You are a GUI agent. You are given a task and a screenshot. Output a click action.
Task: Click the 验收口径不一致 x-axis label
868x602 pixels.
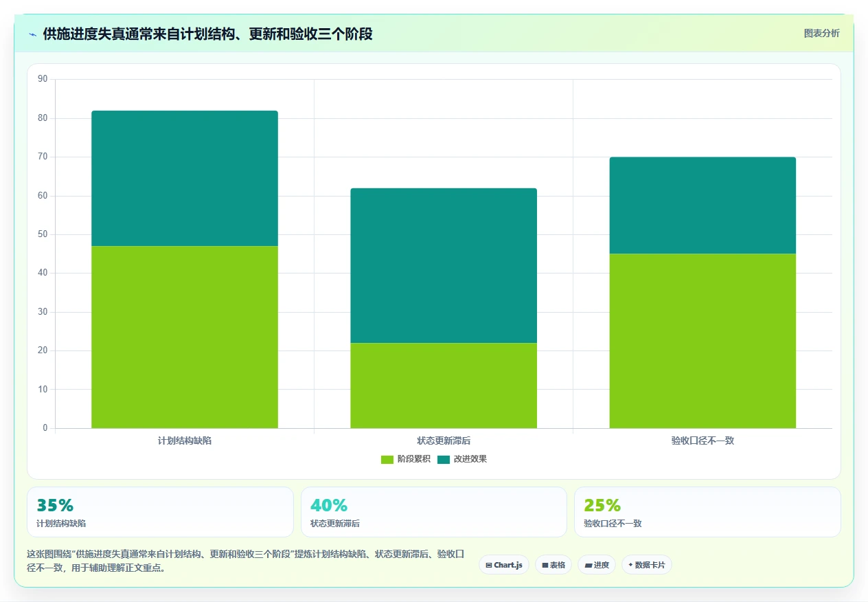[x=703, y=441]
